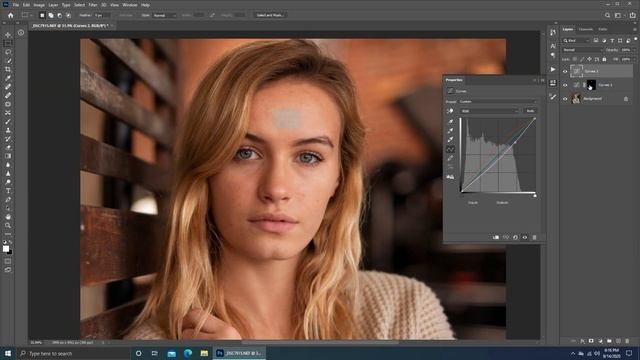
Task: Switch to the Channels tab
Action: [x=585, y=29]
